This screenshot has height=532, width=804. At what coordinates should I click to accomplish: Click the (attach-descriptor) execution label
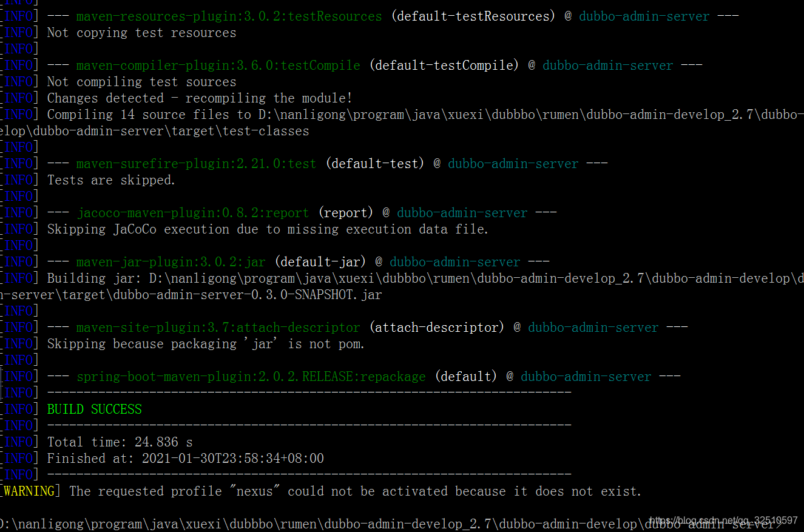(x=436, y=328)
